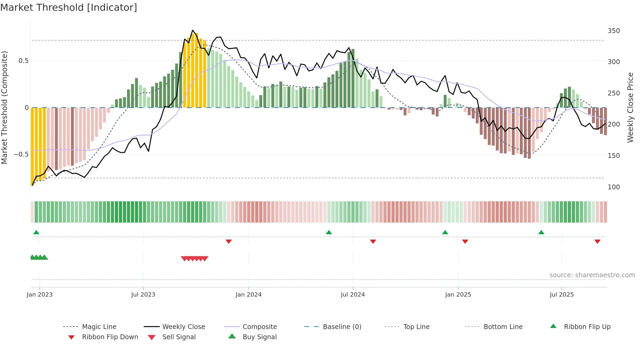The image size is (644, 362).
Task: Toggle the Composite legend entry
Action: 251,327
